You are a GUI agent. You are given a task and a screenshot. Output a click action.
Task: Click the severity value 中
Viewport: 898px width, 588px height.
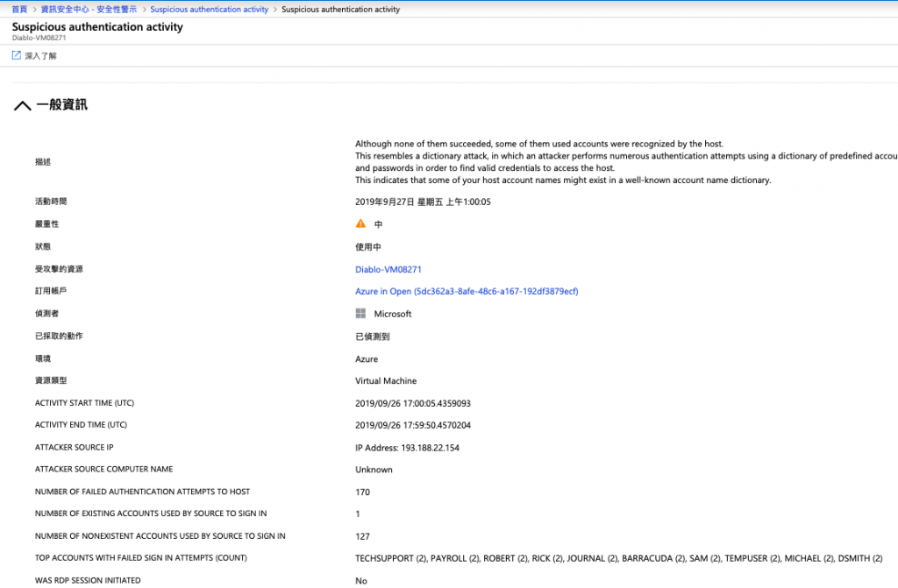click(378, 224)
